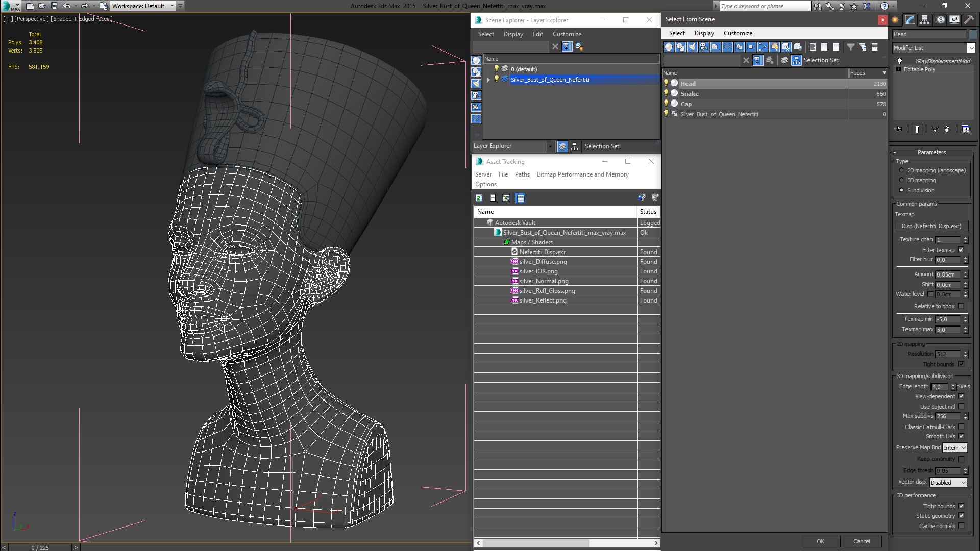The width and height of the screenshot is (980, 551).
Task: Click Select All icon in Select From Scene
Action: [x=813, y=47]
